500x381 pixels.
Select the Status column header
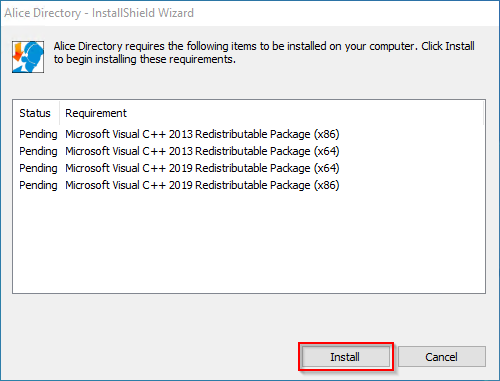36,113
